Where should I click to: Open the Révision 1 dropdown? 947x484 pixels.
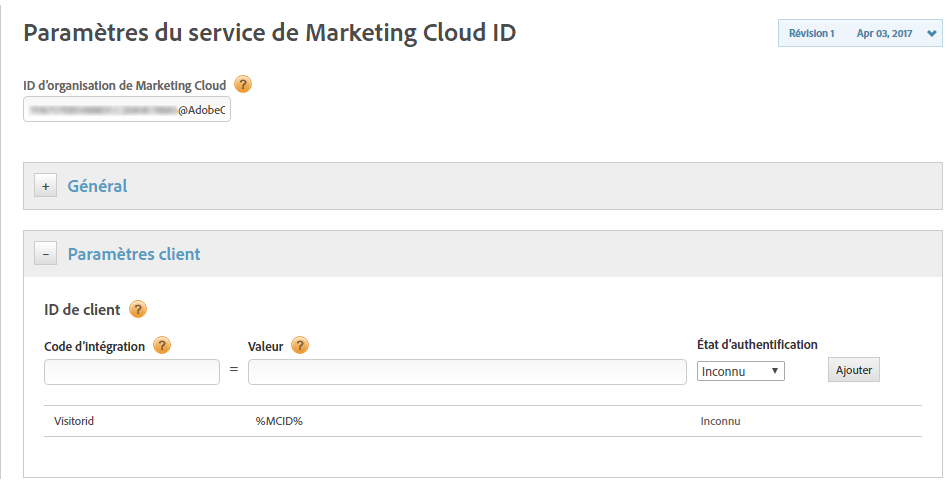pyautogui.click(x=859, y=34)
